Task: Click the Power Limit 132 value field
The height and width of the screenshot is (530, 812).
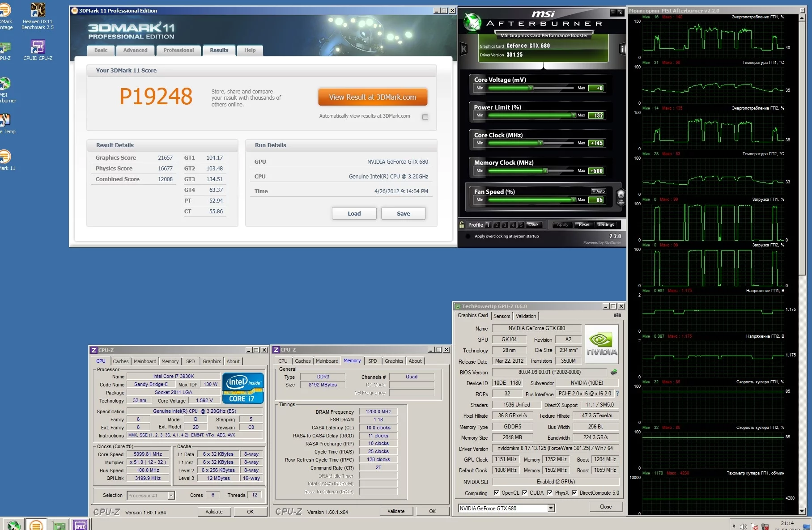Action: point(596,115)
